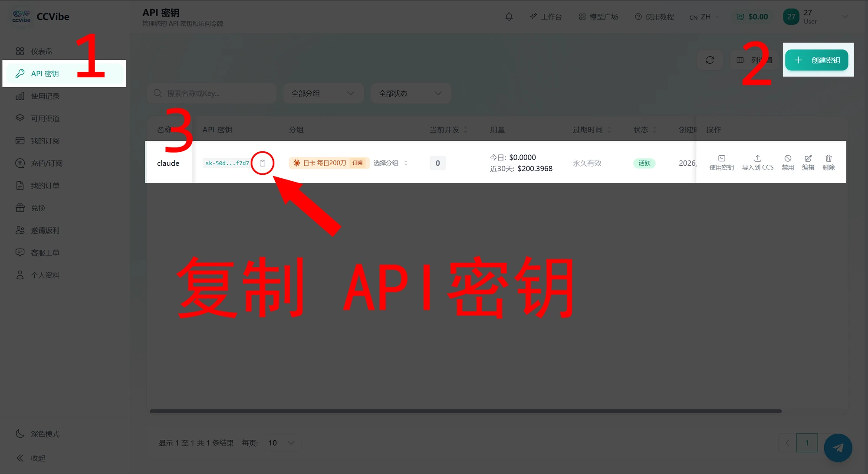Viewport: 868px width, 474px height.
Task: Click the horizontal table scrollbar
Action: (x=466, y=411)
